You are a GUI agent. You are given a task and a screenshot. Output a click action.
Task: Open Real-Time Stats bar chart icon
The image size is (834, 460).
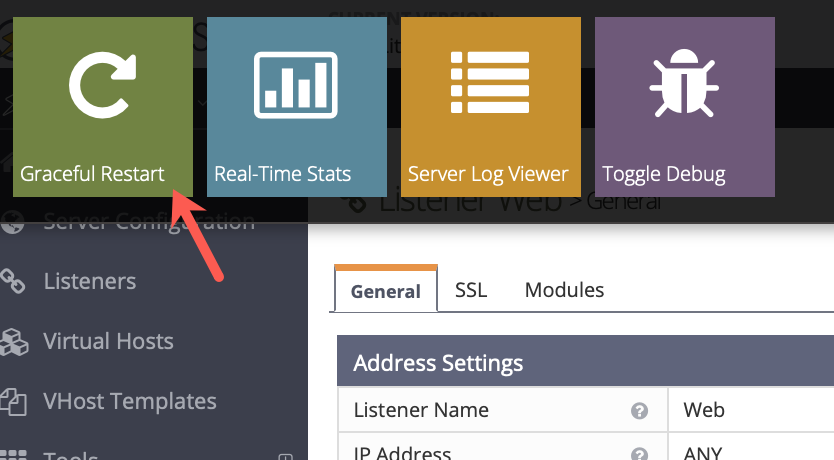point(296,82)
